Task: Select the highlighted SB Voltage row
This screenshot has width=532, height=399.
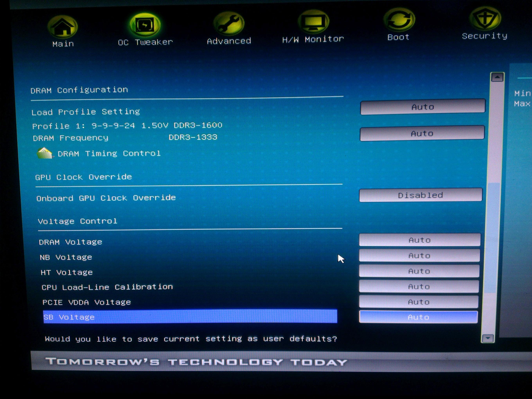Action: coord(190,317)
